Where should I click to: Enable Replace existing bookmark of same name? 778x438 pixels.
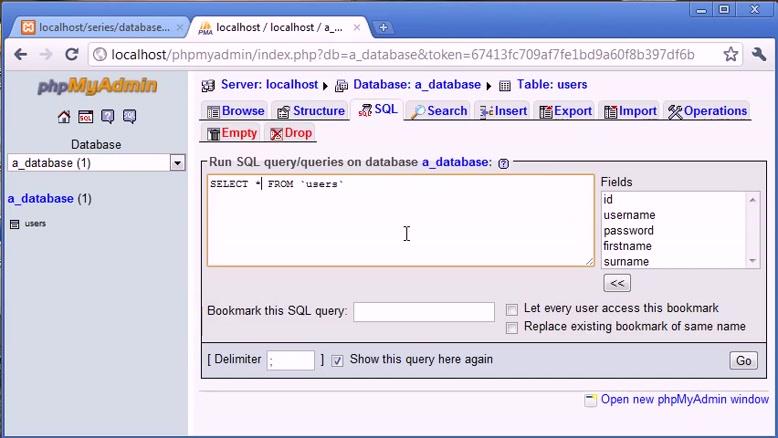tap(512, 328)
